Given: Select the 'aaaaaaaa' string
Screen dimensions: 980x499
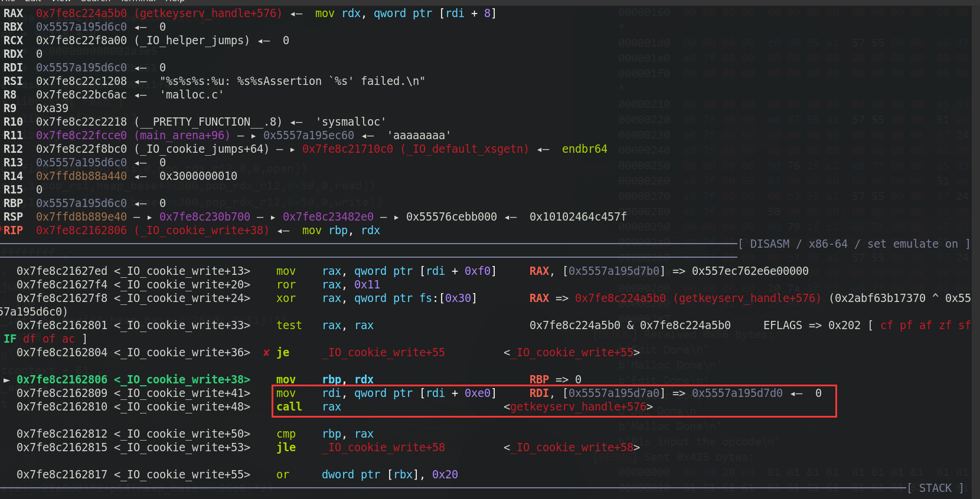Looking at the screenshot, I should pos(419,135).
